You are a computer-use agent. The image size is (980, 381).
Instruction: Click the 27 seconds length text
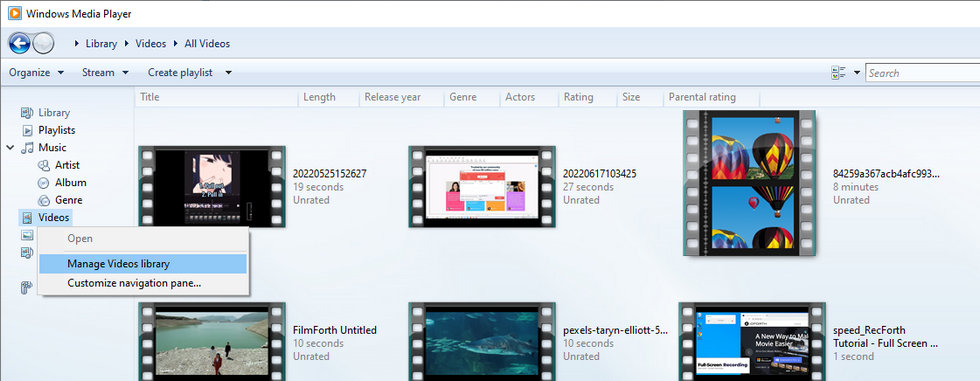click(x=588, y=187)
